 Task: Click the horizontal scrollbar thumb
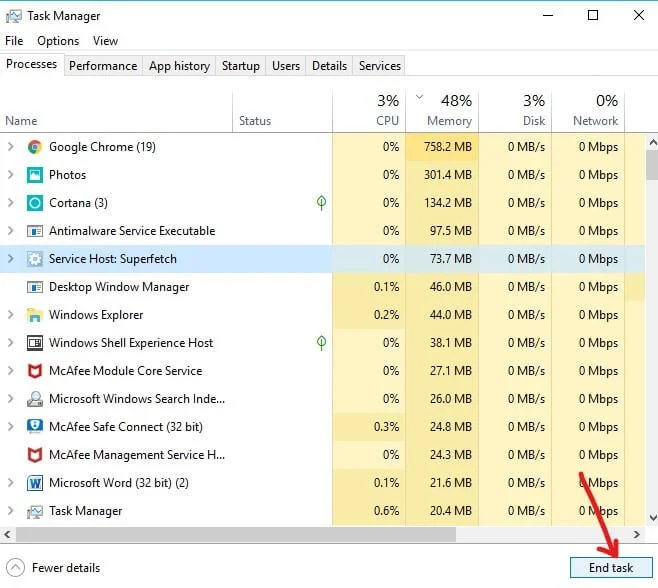[x=235, y=535]
